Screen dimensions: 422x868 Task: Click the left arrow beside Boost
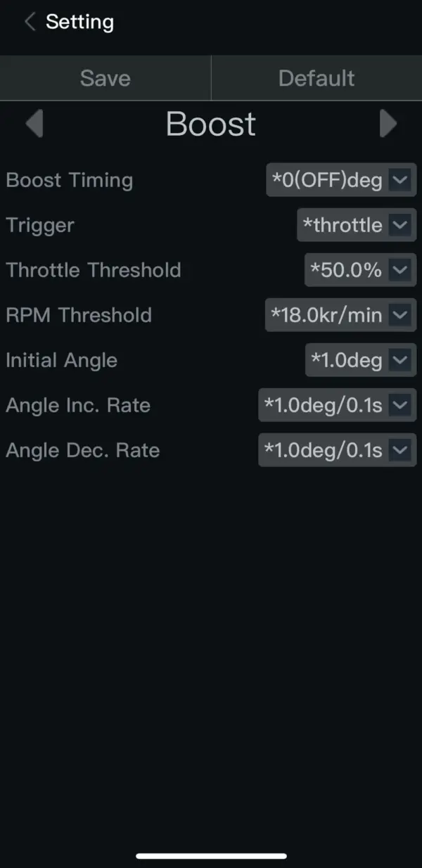tap(34, 123)
